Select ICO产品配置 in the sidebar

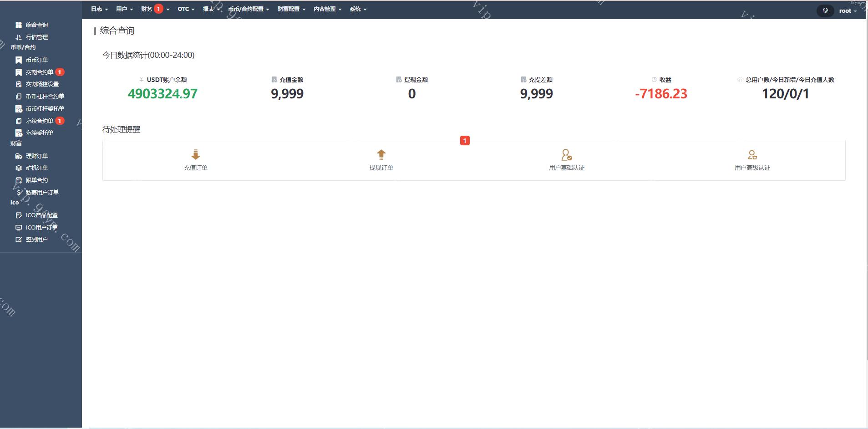[x=41, y=215]
